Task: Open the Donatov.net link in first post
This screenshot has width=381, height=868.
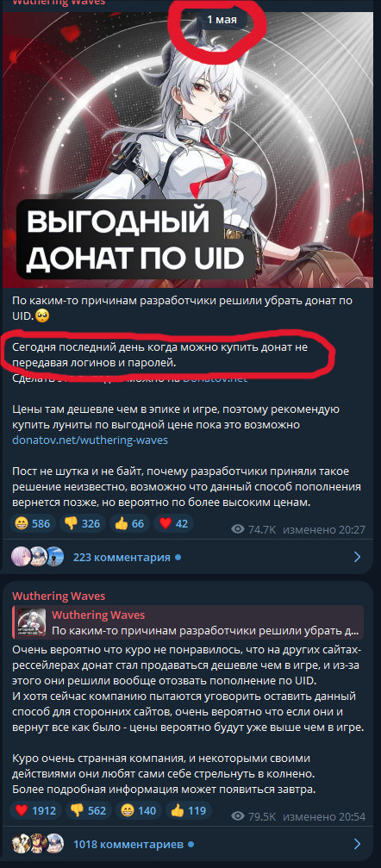Action: (215, 378)
